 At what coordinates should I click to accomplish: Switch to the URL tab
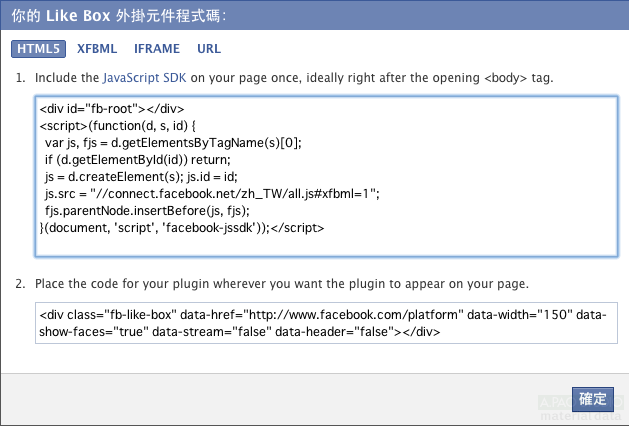[209, 48]
